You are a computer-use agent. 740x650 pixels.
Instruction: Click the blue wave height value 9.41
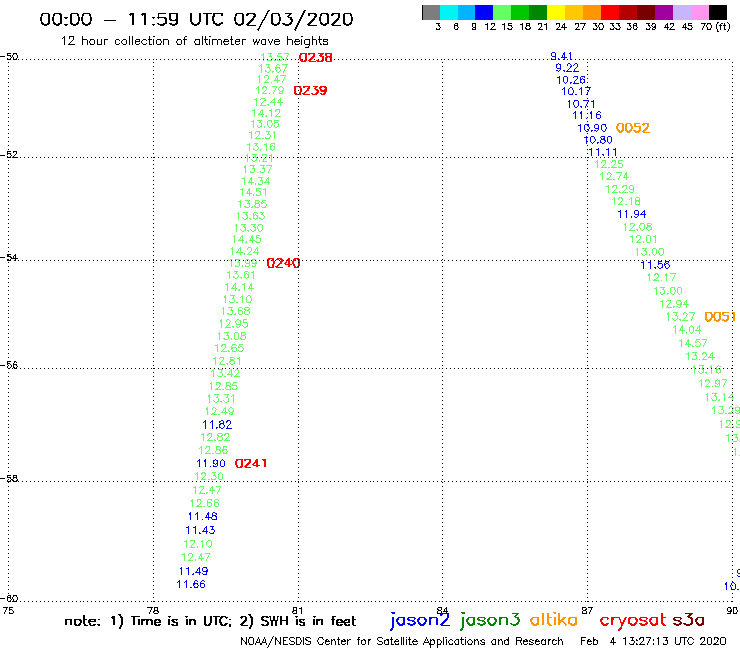[x=562, y=57]
